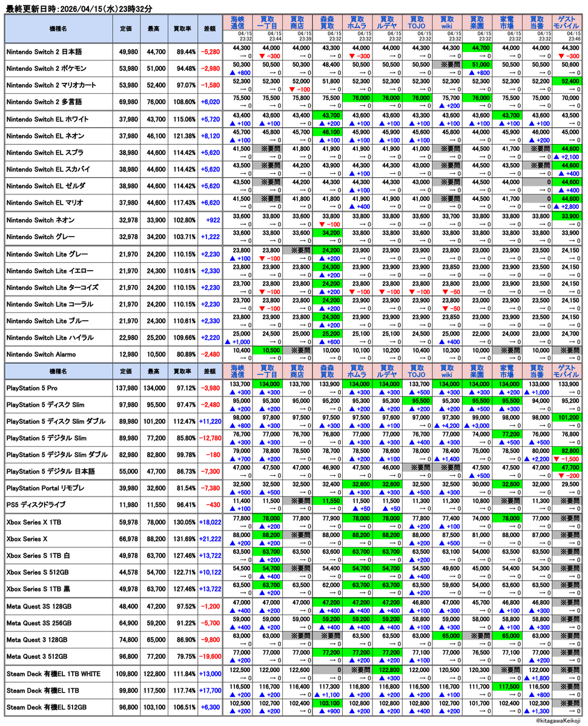Click green 117,500 家電市場 cell in Steam Deck 1TB row

pyautogui.click(x=507, y=687)
